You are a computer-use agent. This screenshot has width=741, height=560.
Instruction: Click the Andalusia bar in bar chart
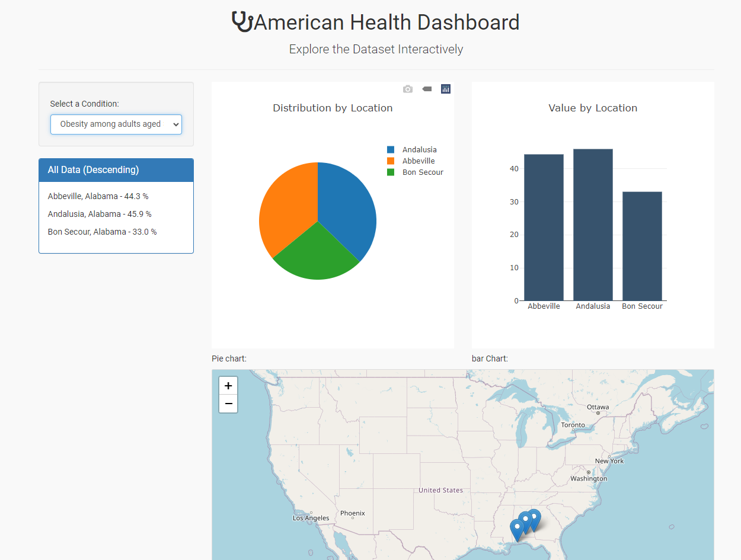tap(593, 225)
